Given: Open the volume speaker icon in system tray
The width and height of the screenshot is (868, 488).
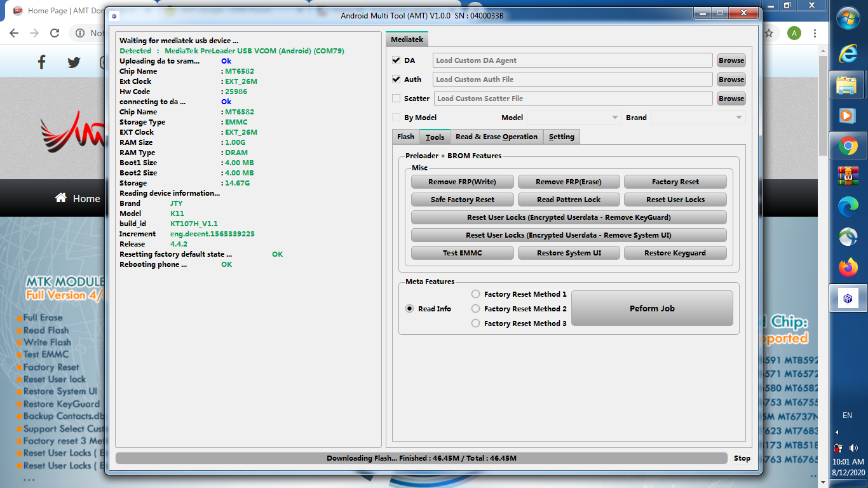Looking at the screenshot, I should coord(853,448).
